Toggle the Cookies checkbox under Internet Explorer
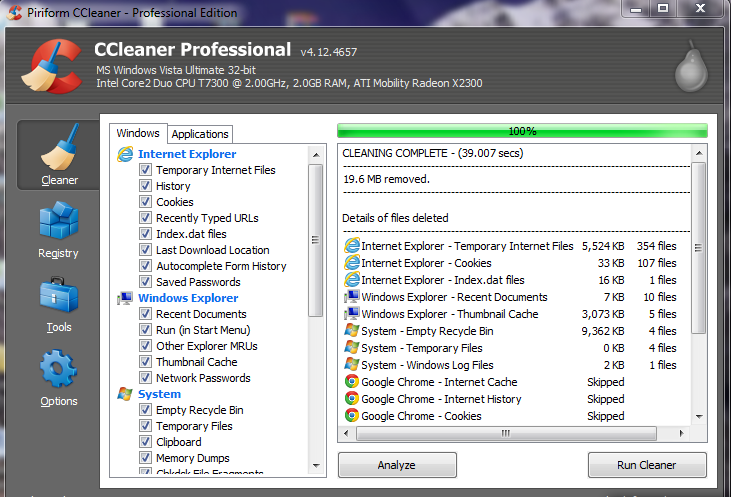The image size is (731, 497). (x=145, y=202)
